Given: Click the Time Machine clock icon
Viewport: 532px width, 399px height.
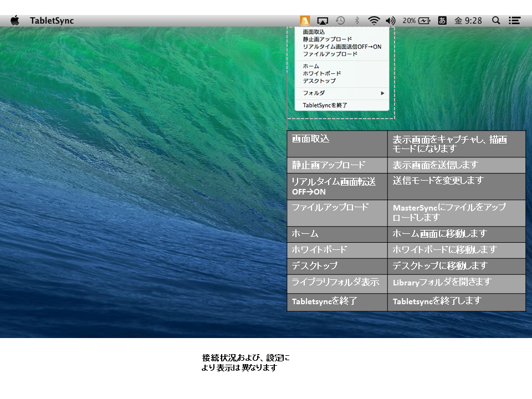Looking at the screenshot, I should click(x=340, y=21).
